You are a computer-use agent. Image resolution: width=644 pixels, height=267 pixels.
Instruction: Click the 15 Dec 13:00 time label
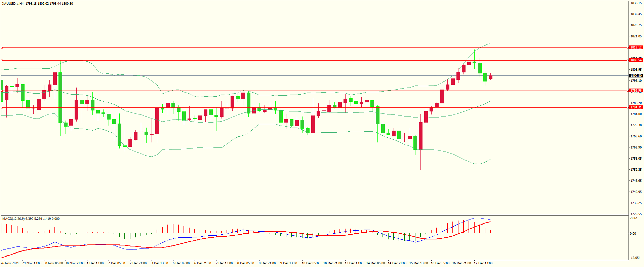point(419,263)
